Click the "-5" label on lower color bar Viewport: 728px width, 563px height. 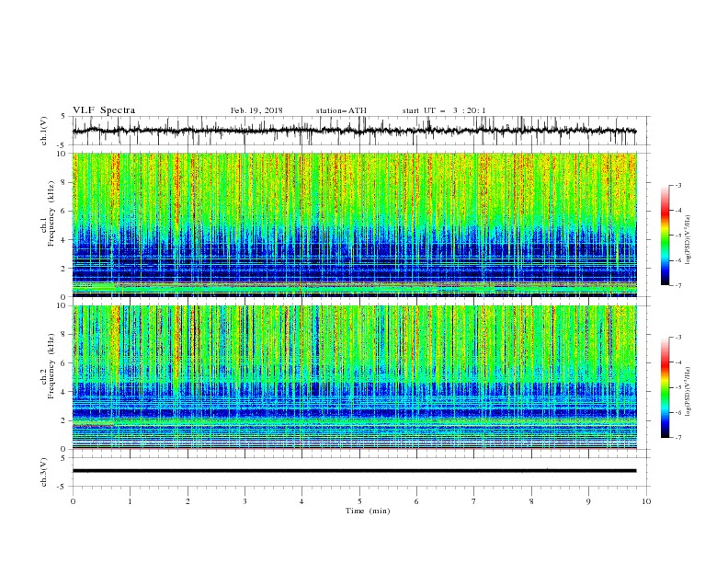(x=678, y=387)
